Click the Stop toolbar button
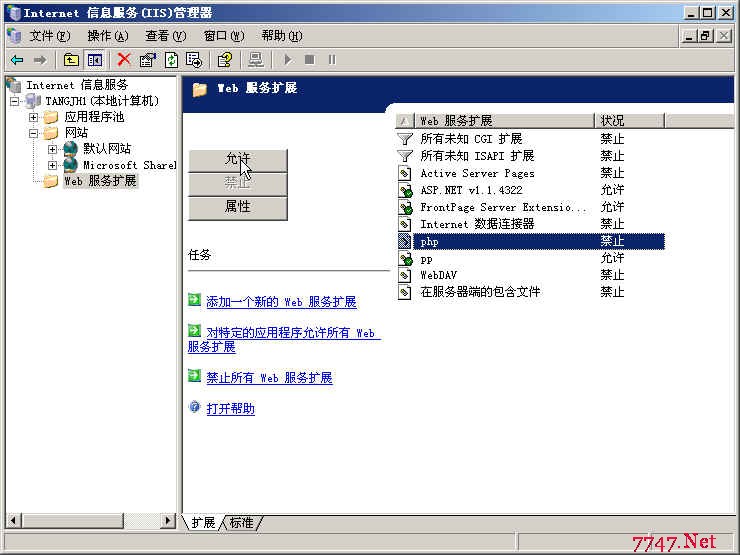The height and width of the screenshot is (555, 740). coord(310,60)
